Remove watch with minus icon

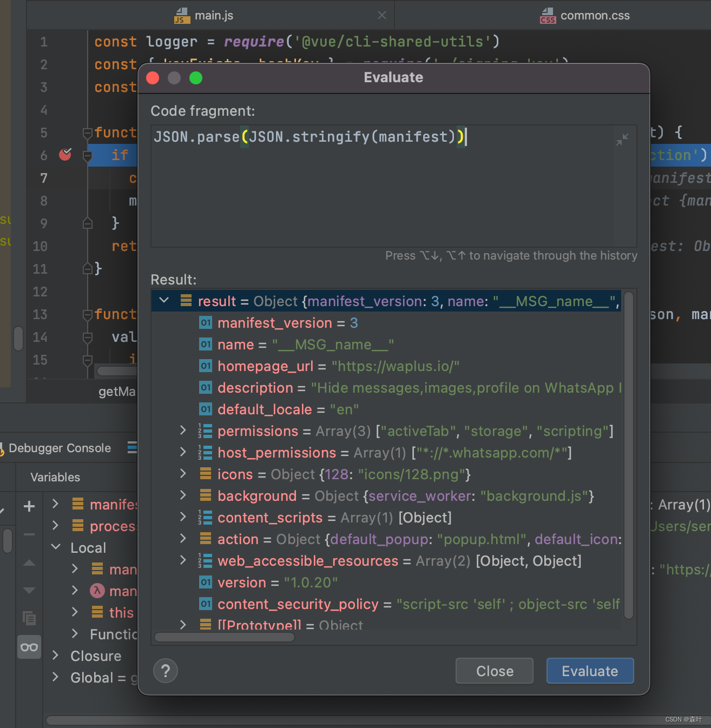(x=29, y=534)
